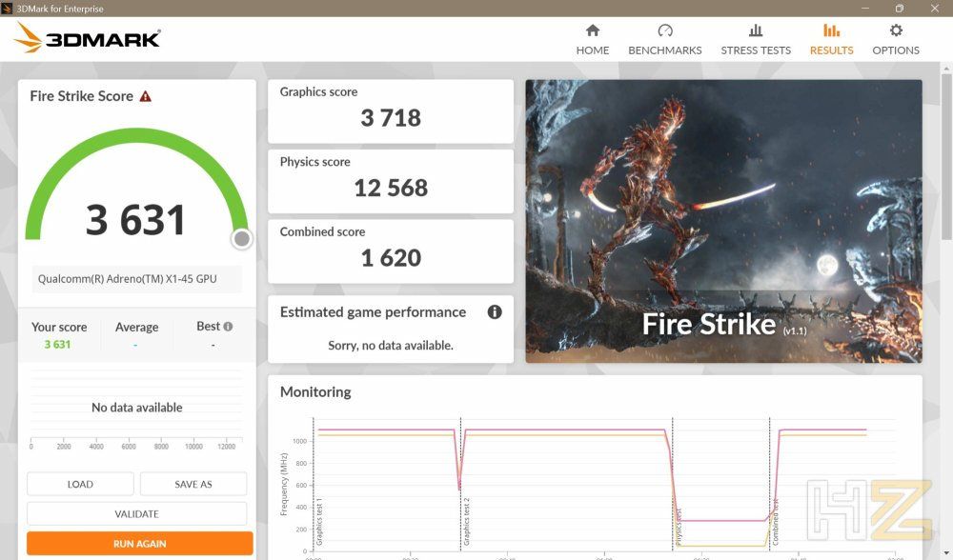Click the SAVE AS button
Screen dimensions: 953x560
coord(193,484)
